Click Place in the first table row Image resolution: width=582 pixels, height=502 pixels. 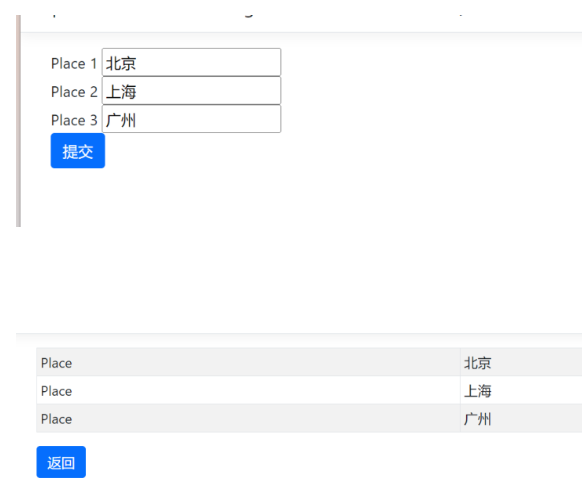56,363
